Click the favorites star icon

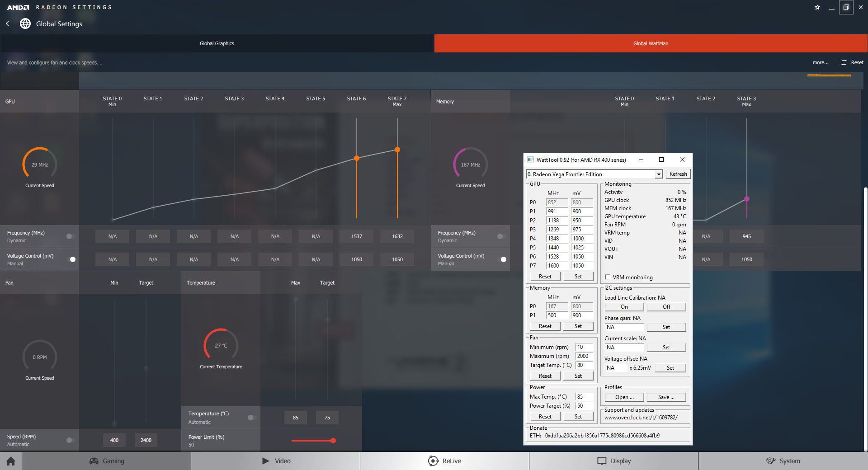click(x=817, y=7)
